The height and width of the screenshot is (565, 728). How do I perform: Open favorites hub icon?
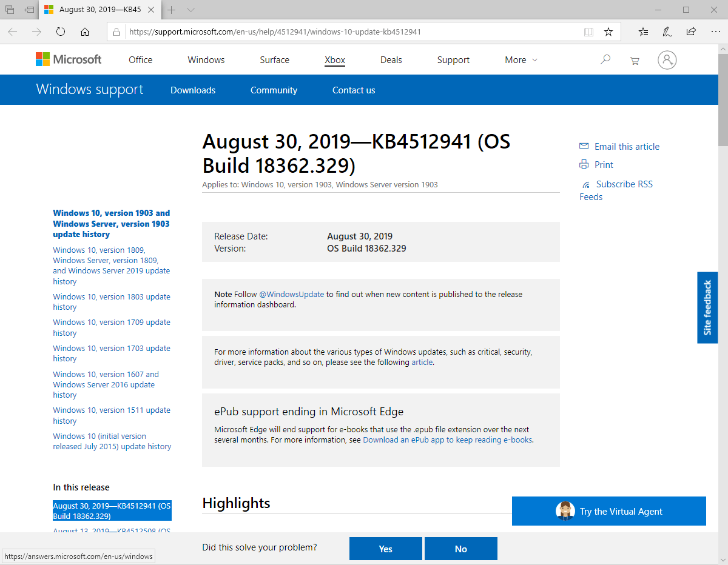coord(643,32)
